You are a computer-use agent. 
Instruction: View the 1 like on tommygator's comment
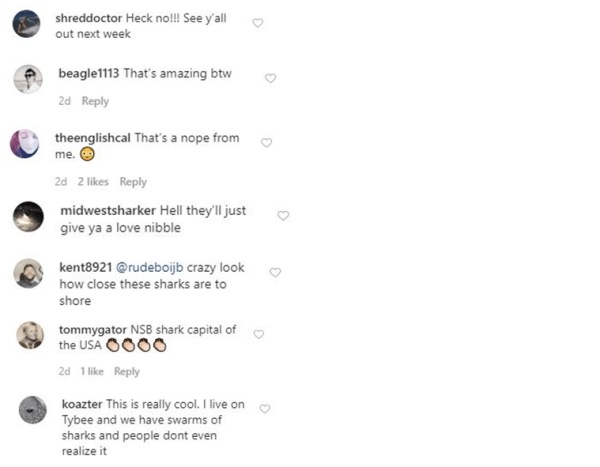point(90,372)
